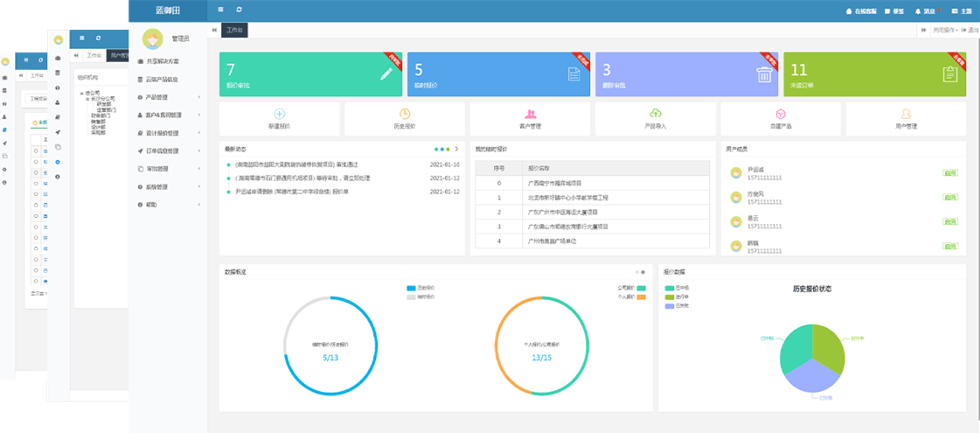Click the 用户管理 shortcut icon

pos(906,114)
